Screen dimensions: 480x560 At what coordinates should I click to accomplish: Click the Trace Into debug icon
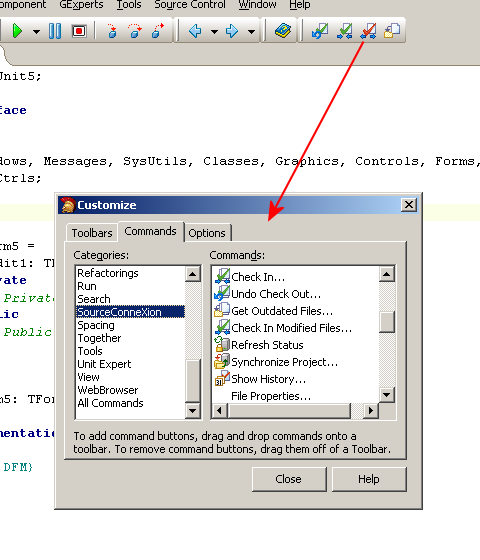coord(112,31)
